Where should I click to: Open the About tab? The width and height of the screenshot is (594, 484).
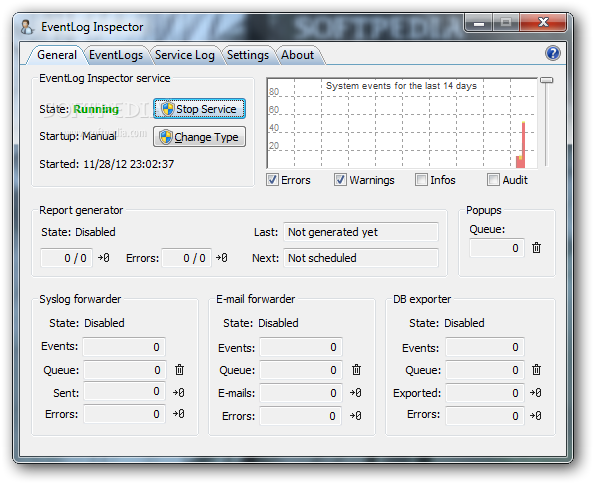[x=298, y=55]
